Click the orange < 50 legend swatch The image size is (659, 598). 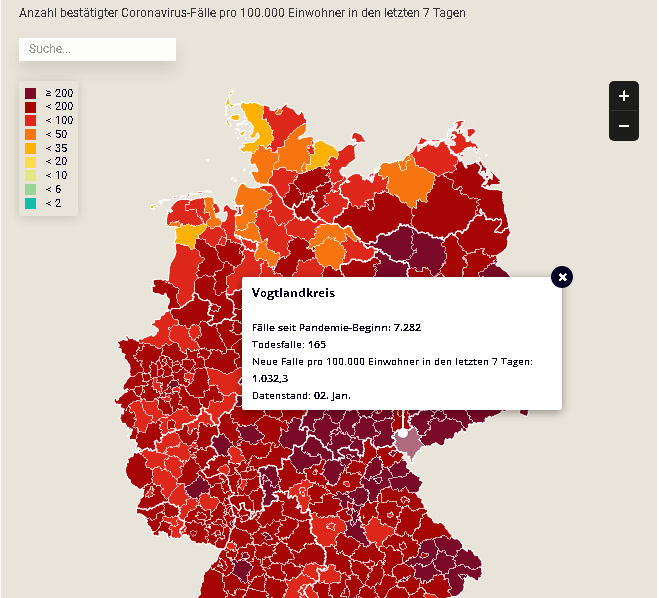[31, 134]
